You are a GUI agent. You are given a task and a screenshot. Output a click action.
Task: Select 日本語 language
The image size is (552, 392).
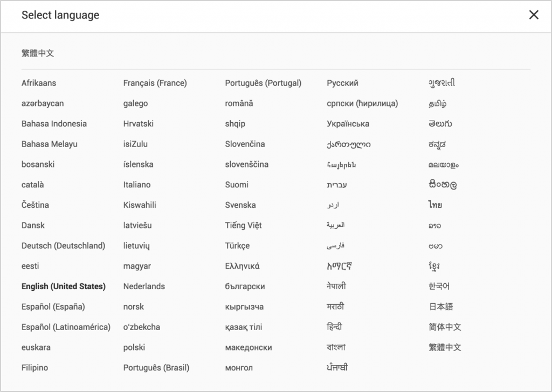click(x=441, y=307)
